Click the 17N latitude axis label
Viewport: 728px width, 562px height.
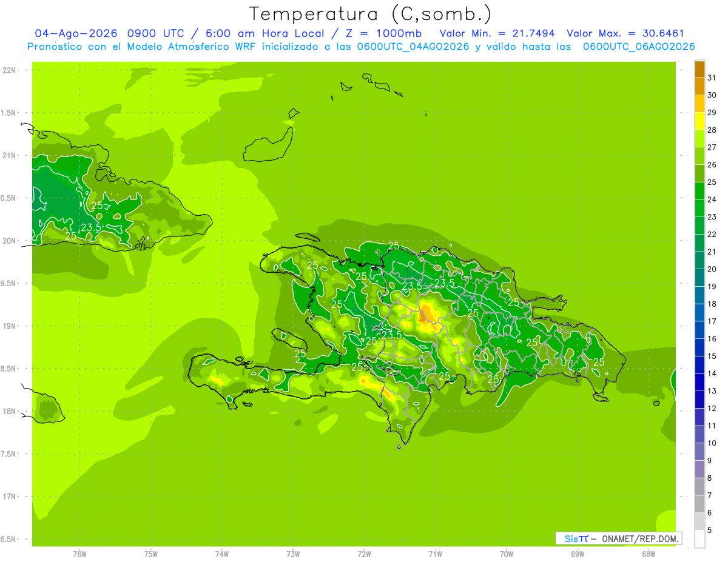point(10,497)
